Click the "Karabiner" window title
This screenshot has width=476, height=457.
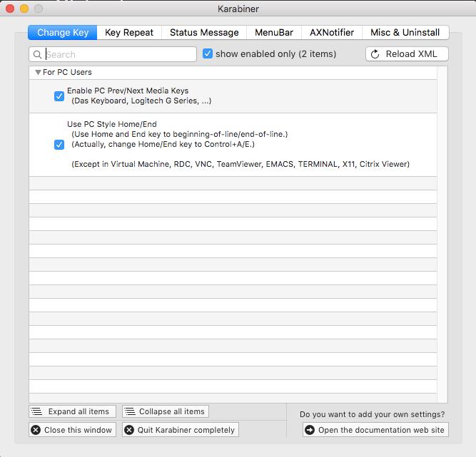pyautogui.click(x=238, y=9)
